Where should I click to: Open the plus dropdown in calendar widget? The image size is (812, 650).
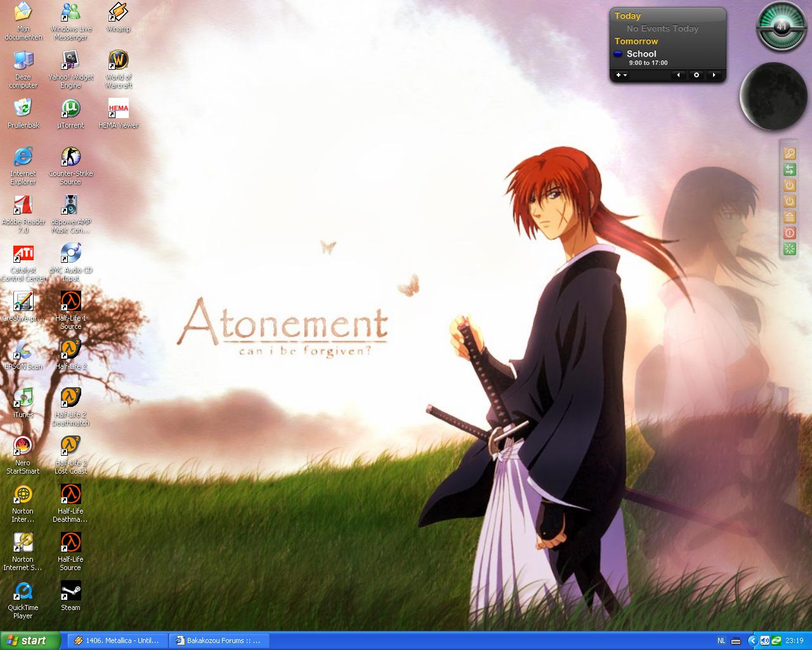pos(622,75)
